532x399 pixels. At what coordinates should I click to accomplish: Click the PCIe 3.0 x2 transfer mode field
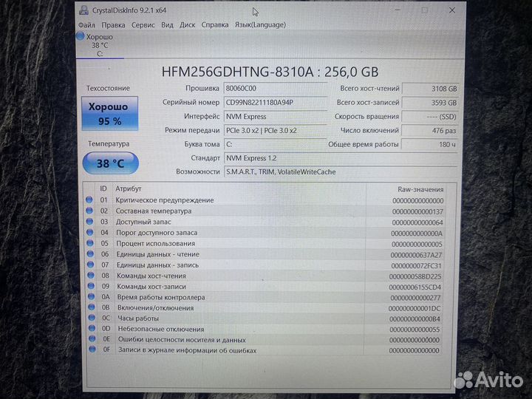pyautogui.click(x=275, y=130)
